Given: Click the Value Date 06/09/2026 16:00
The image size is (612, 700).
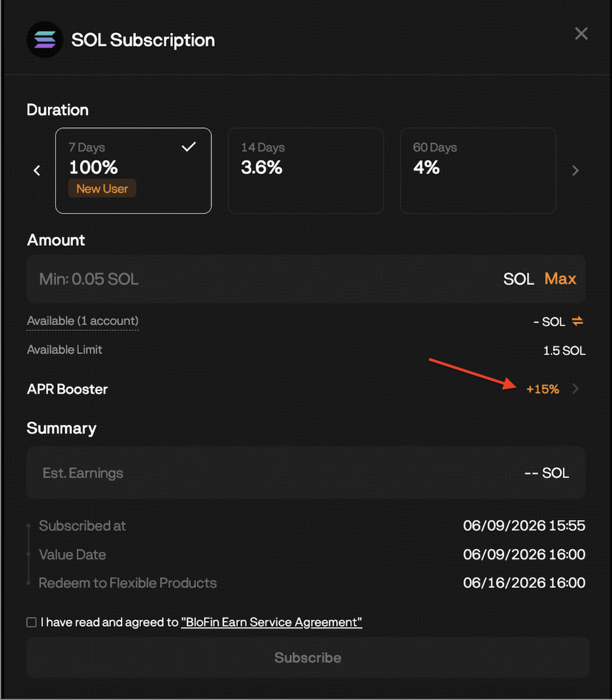Looking at the screenshot, I should point(524,555).
